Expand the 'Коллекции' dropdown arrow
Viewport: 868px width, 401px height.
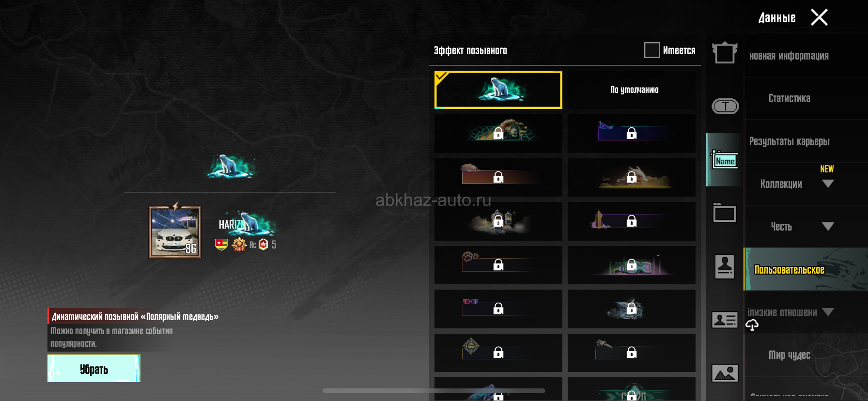pyautogui.click(x=828, y=184)
